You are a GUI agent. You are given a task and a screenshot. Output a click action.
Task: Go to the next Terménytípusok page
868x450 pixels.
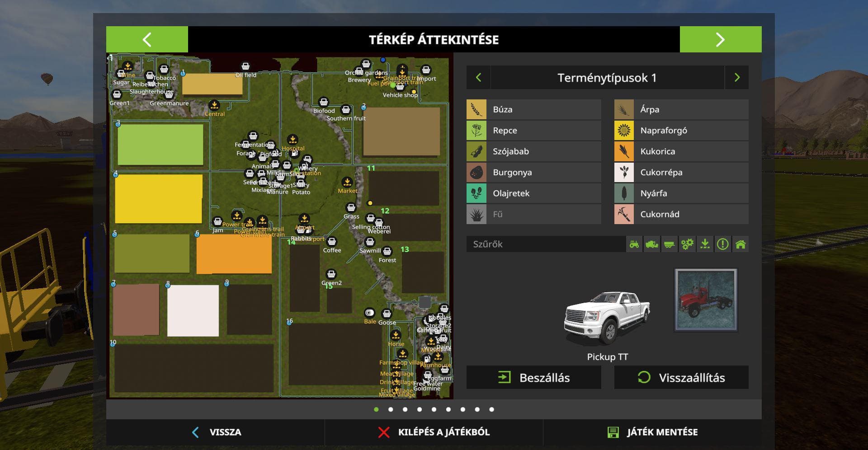click(737, 78)
